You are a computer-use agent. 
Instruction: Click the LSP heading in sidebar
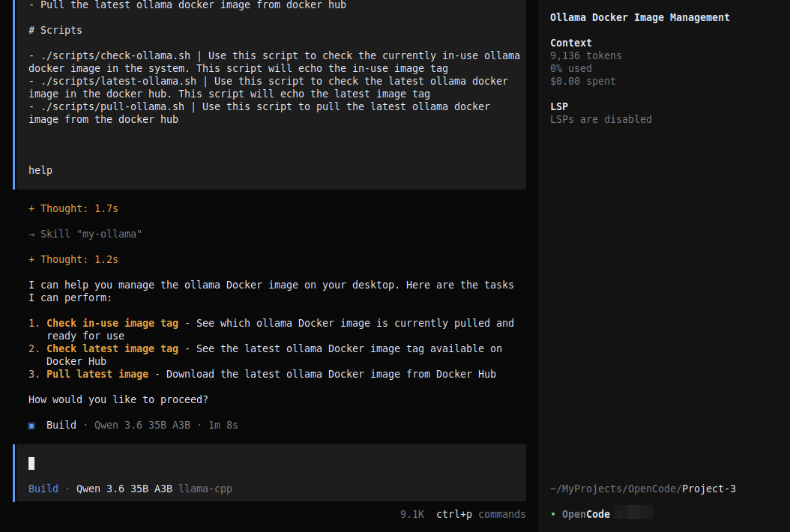tap(559, 107)
